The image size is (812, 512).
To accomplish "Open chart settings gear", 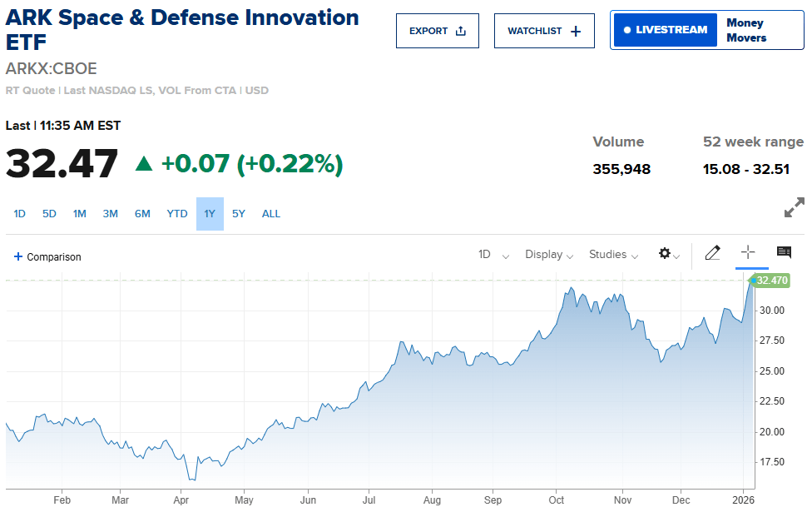I will pos(665,254).
